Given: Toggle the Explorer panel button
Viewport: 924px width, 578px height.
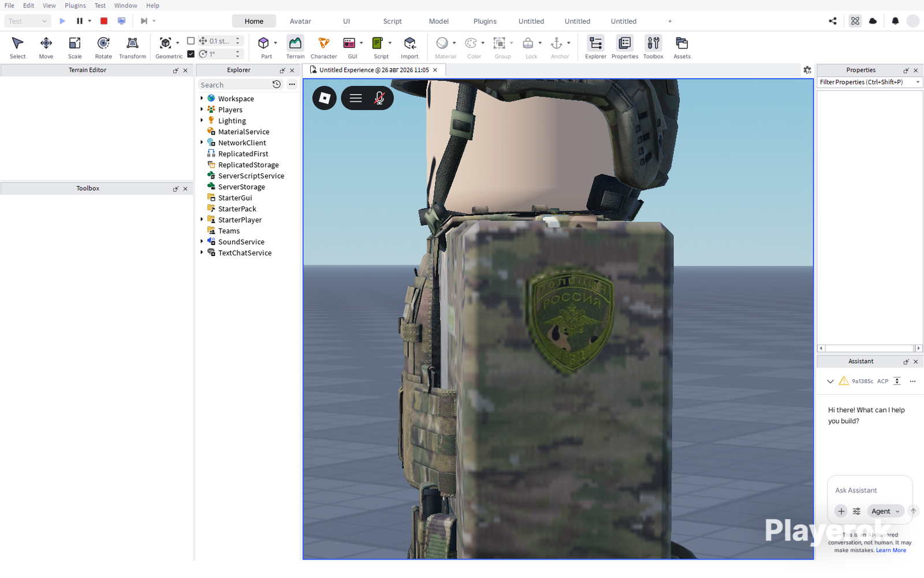Looking at the screenshot, I should 595,47.
